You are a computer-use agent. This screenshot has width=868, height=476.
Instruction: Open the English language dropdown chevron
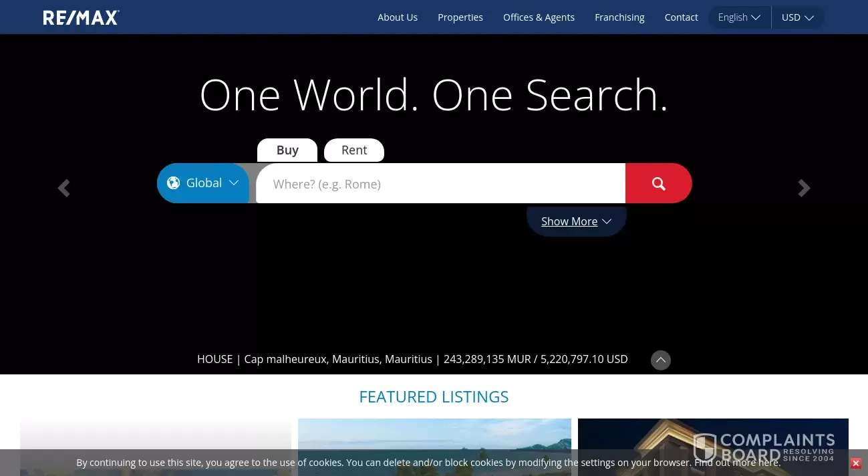[x=756, y=17]
